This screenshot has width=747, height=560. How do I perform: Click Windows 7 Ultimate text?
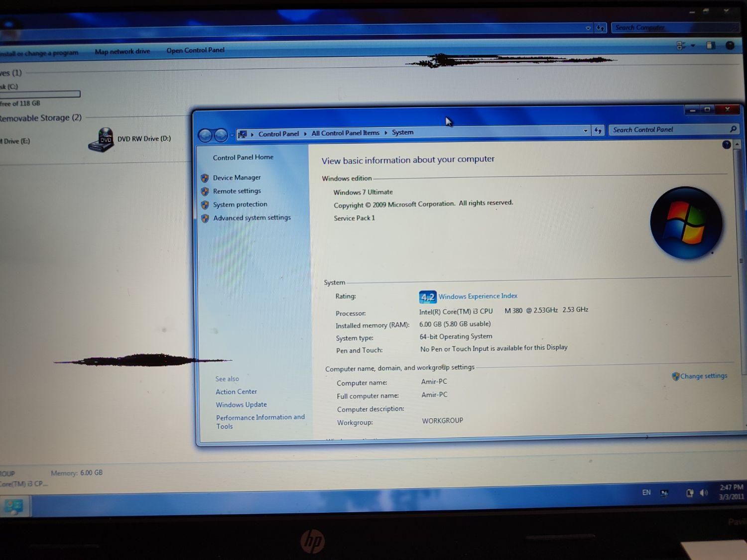pyautogui.click(x=363, y=192)
